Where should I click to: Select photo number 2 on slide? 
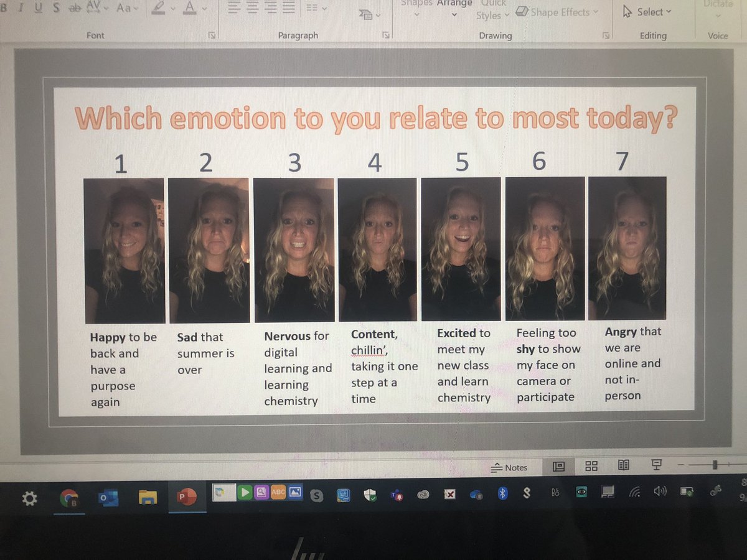coord(209,251)
